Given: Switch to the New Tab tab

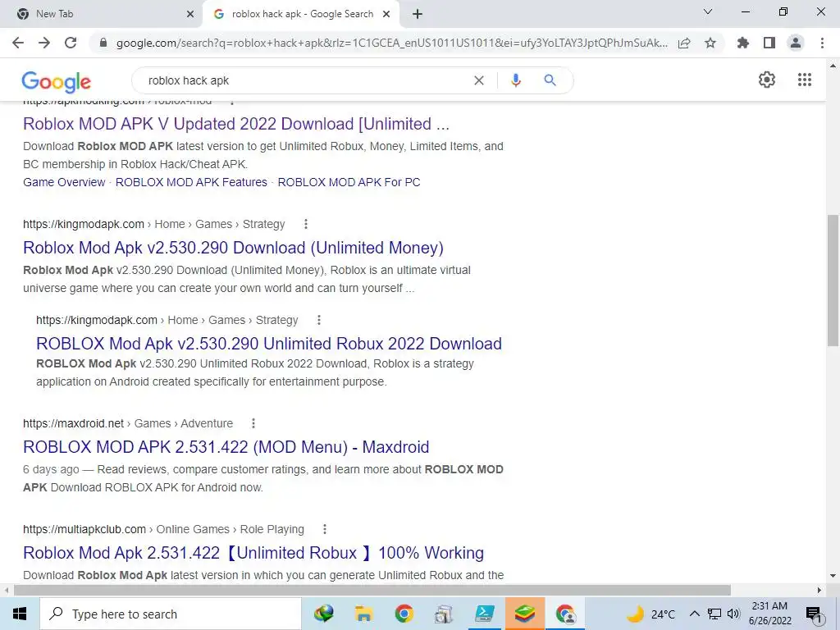Looking at the screenshot, I should tap(102, 15).
